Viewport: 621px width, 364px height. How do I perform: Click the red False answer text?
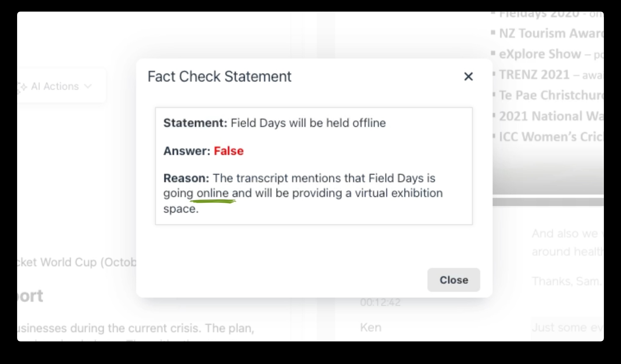pos(229,151)
